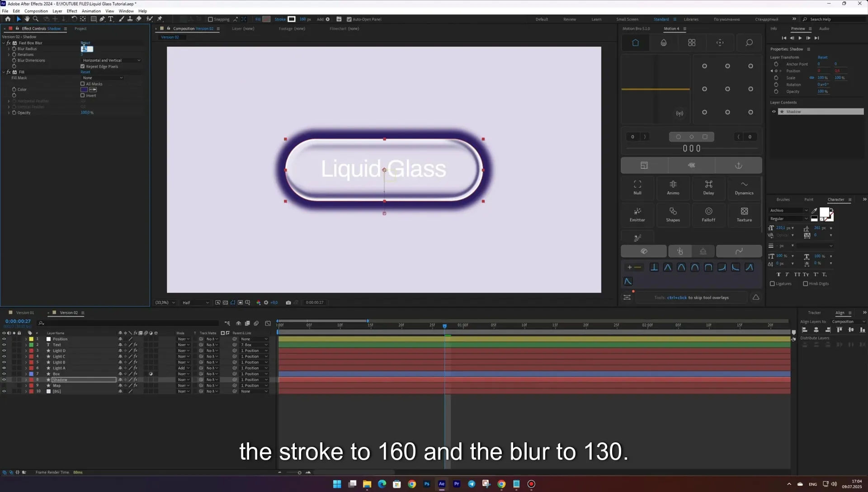This screenshot has height=492, width=868.
Task: Select the Zoom tool in toolbar
Action: [x=36, y=19]
